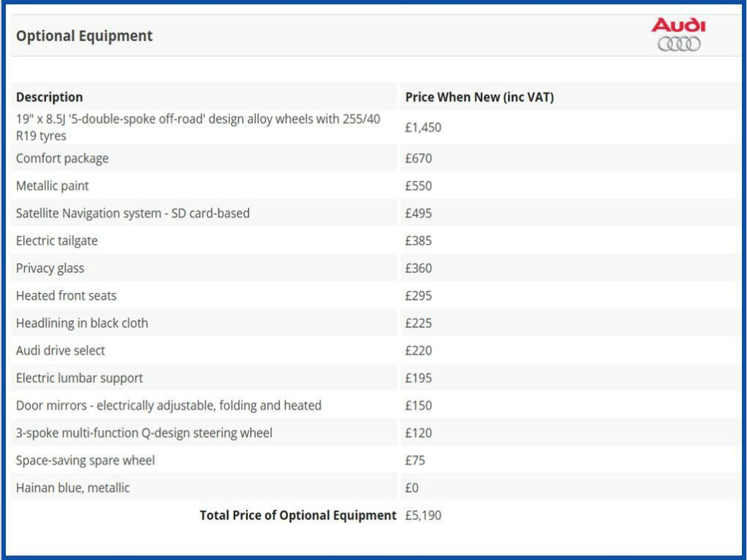Select Headlining in black cloth row
747x560 pixels.
[x=82, y=323]
